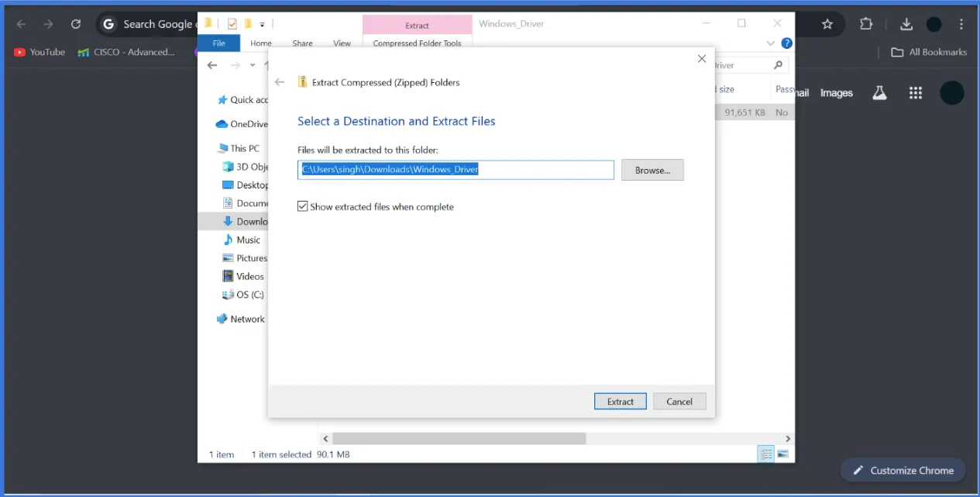Open the File tab in Explorer
The width and height of the screenshot is (980, 497).
pyautogui.click(x=218, y=43)
